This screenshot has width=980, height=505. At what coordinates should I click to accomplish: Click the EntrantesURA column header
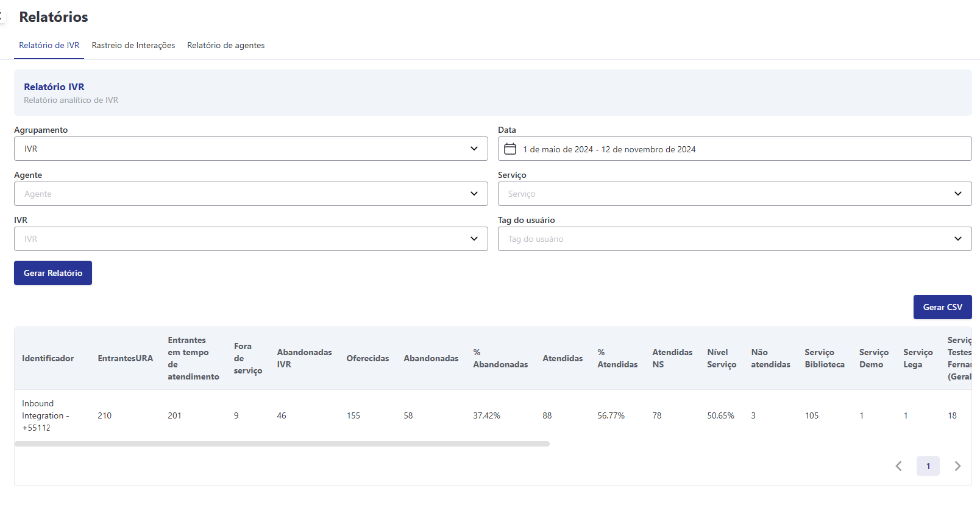pyautogui.click(x=126, y=358)
